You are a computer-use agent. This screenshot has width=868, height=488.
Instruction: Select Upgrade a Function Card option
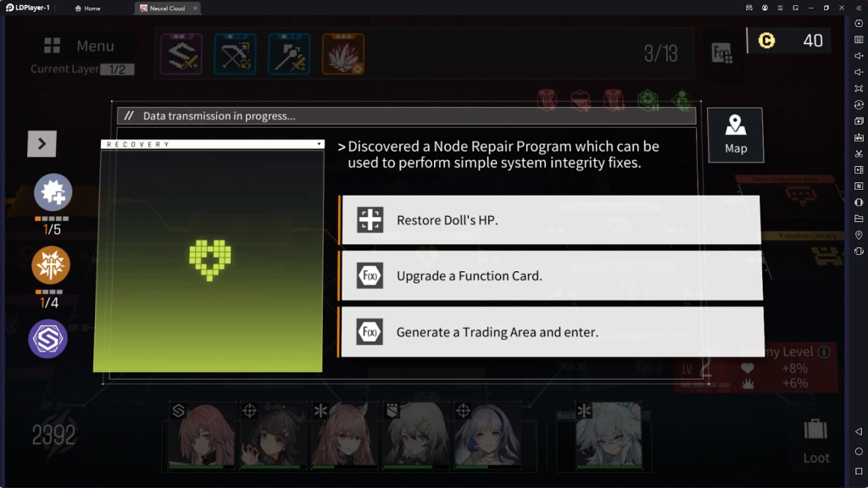[x=551, y=275]
